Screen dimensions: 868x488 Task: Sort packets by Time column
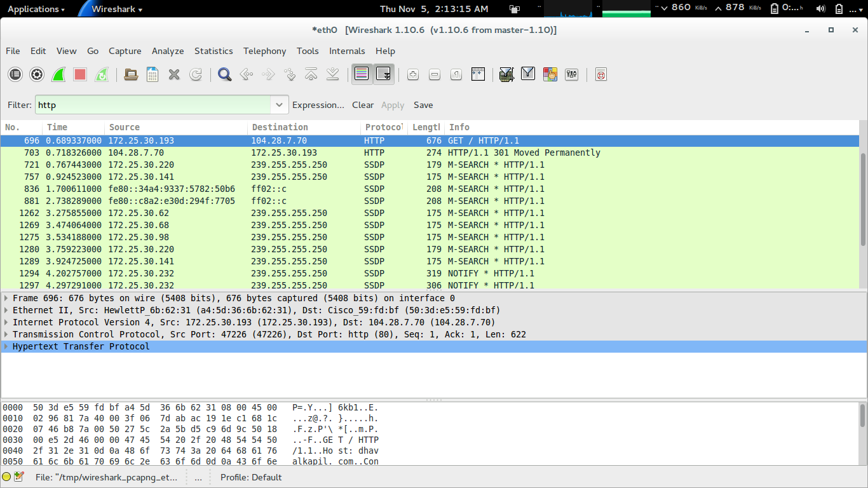click(x=74, y=127)
